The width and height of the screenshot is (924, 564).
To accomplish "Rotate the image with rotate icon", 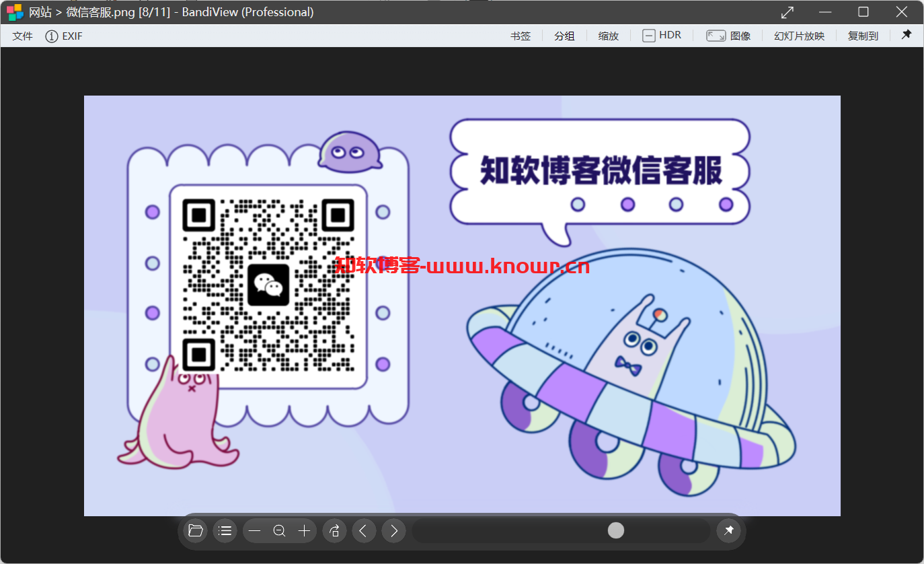I will pyautogui.click(x=334, y=531).
